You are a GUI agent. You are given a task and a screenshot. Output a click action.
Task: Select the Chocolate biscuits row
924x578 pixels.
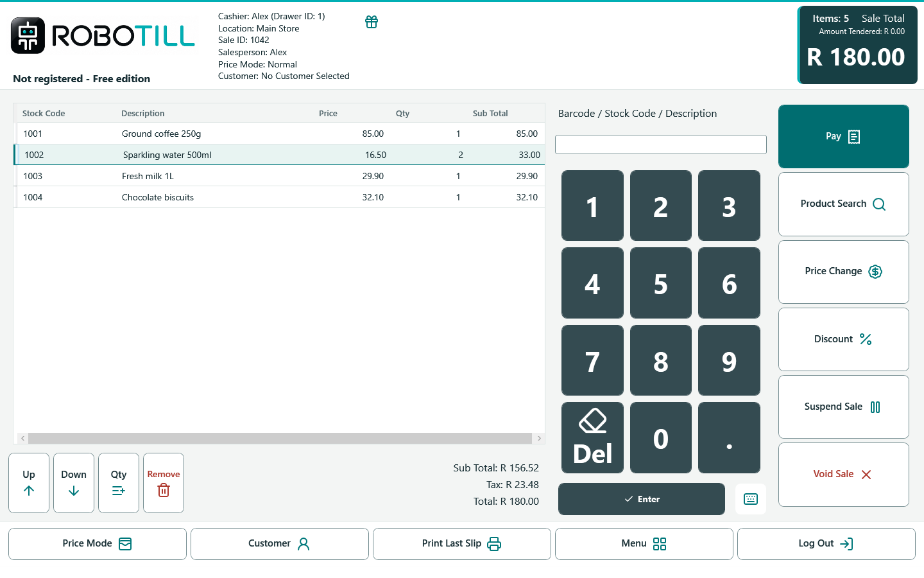pos(279,197)
